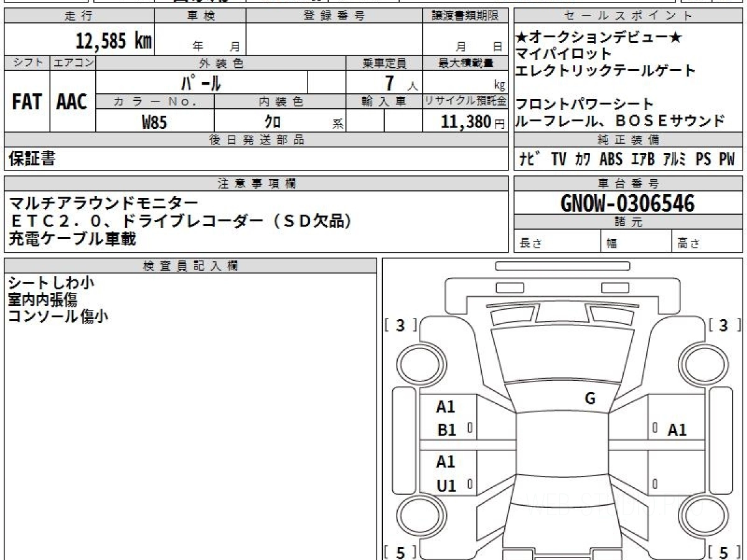
Task: Click the セールスポイント section header
Action: [x=629, y=16]
